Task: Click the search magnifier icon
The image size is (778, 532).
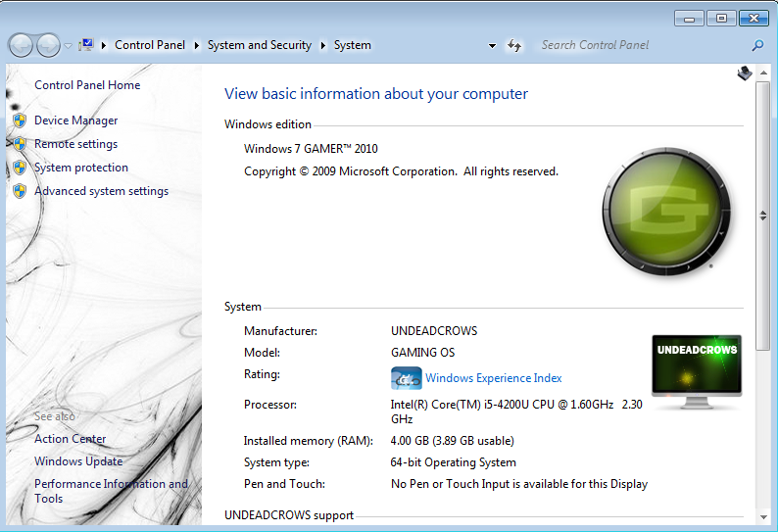Action: (x=757, y=46)
